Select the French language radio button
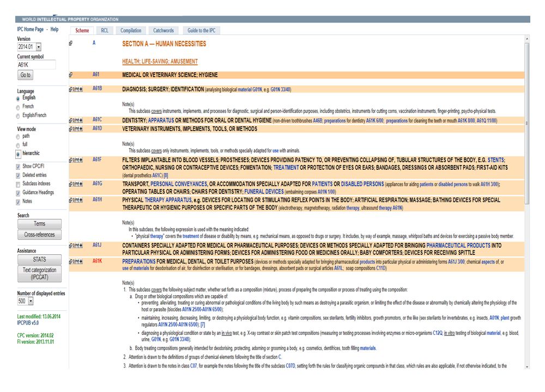 (x=18, y=107)
